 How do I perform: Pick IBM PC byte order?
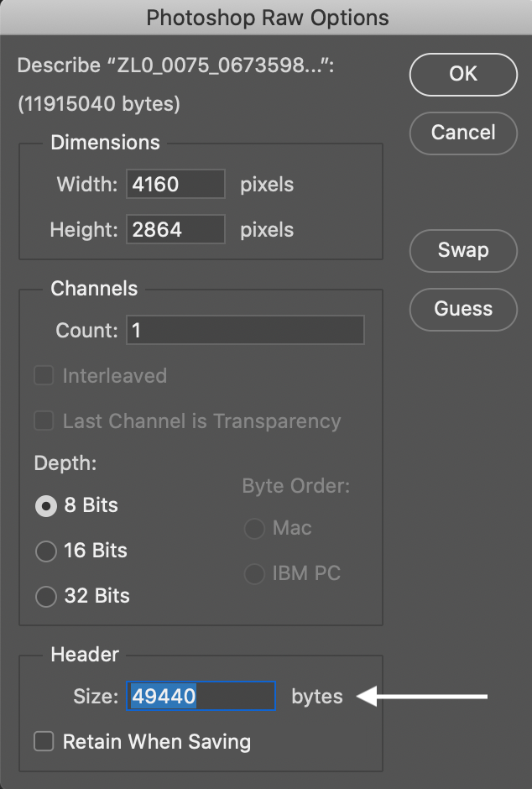point(253,574)
